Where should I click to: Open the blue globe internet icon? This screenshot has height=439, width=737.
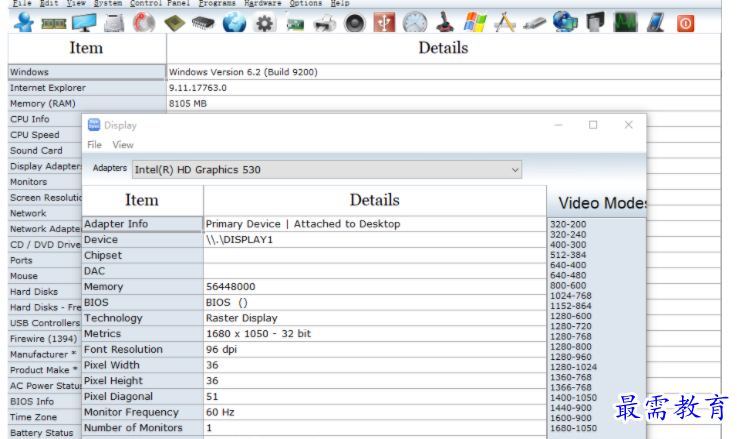tap(234, 23)
